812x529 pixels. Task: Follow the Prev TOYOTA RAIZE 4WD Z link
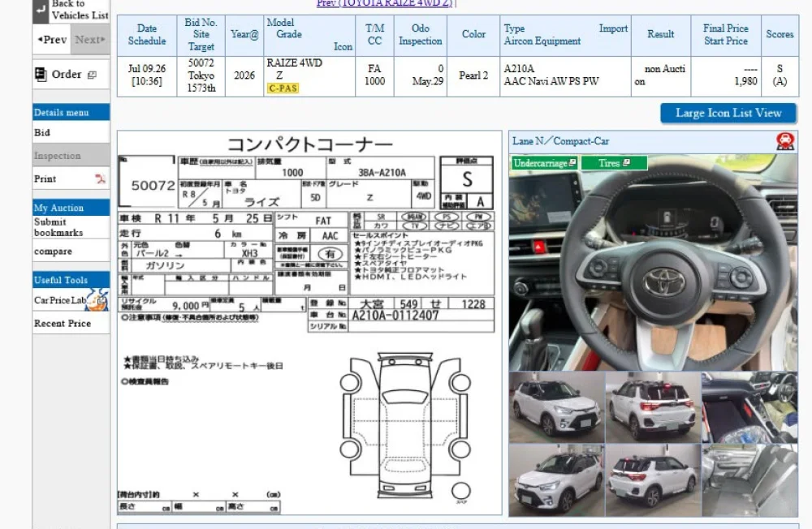385,3
